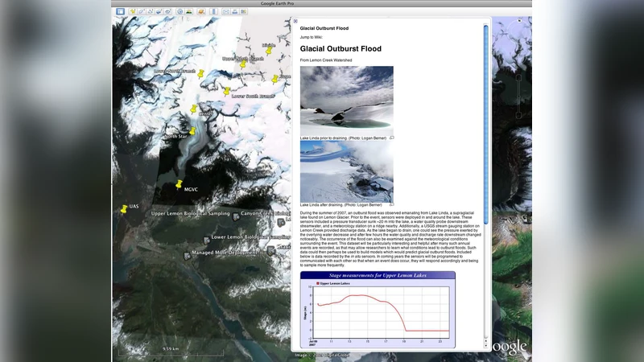Click the Jump to Wiki link
The image size is (644, 362).
tap(312, 37)
